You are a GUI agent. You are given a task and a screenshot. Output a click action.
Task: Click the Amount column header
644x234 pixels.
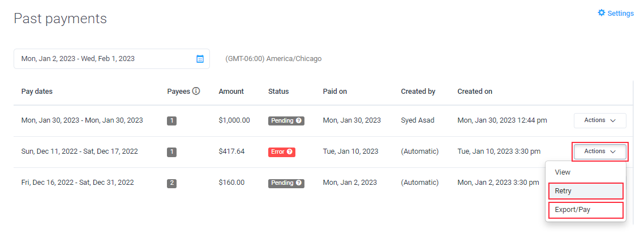(231, 92)
